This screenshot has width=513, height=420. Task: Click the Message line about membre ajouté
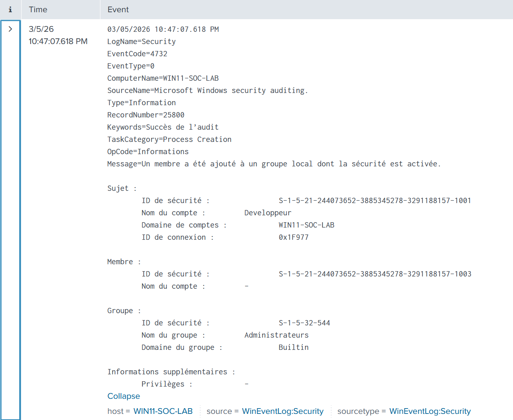coord(274,164)
